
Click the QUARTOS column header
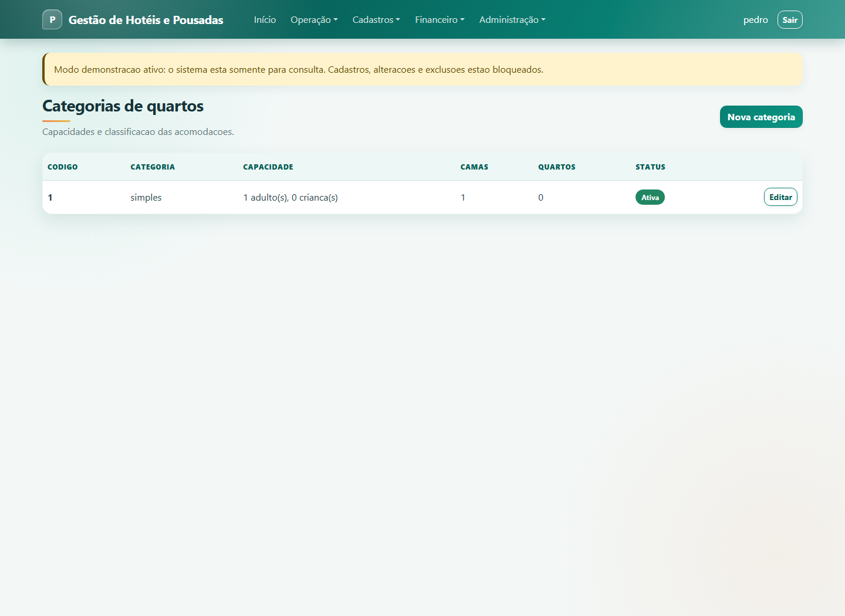point(557,167)
